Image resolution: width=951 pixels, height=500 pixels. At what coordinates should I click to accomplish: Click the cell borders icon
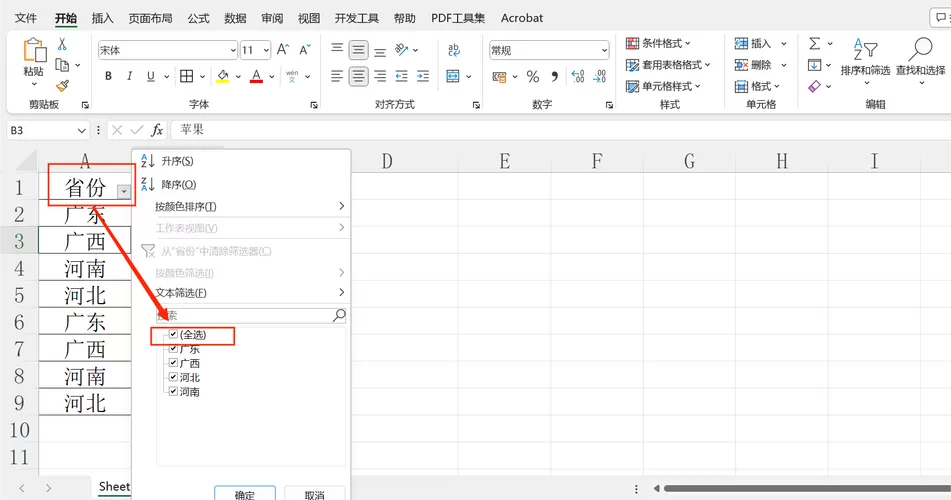coord(187,76)
